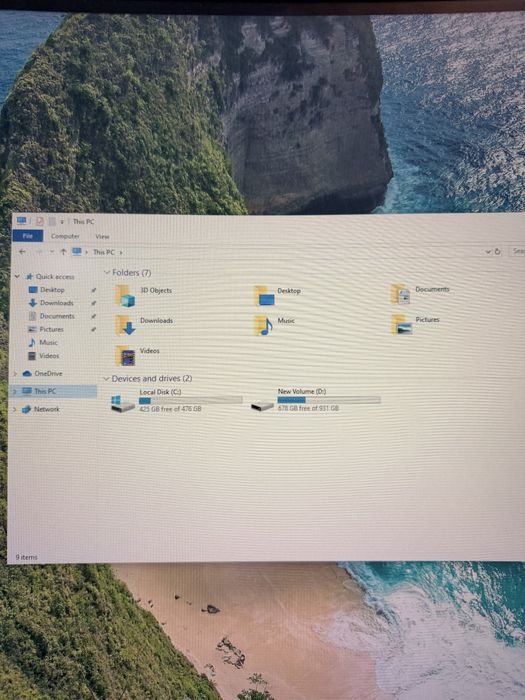Image resolution: width=525 pixels, height=700 pixels.
Task: Expand the OneDrive tree node
Action: tap(15, 374)
